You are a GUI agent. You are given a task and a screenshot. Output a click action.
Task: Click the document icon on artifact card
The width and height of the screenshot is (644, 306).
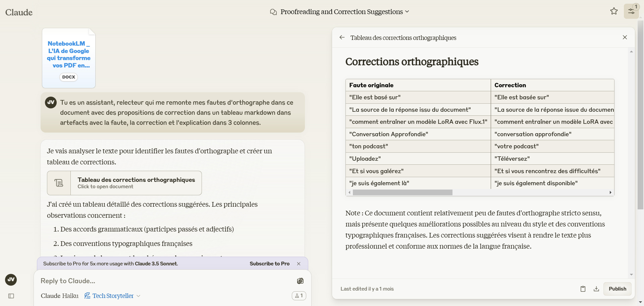[x=59, y=183]
